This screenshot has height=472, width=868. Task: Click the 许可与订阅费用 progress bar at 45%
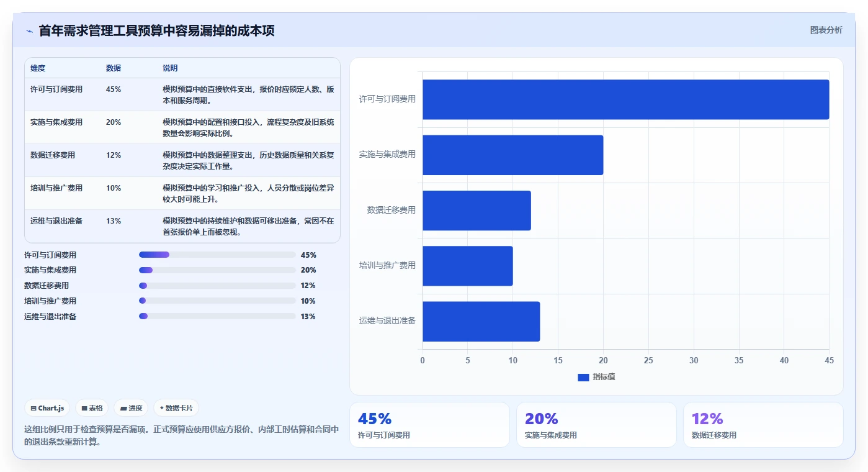pyautogui.click(x=217, y=255)
